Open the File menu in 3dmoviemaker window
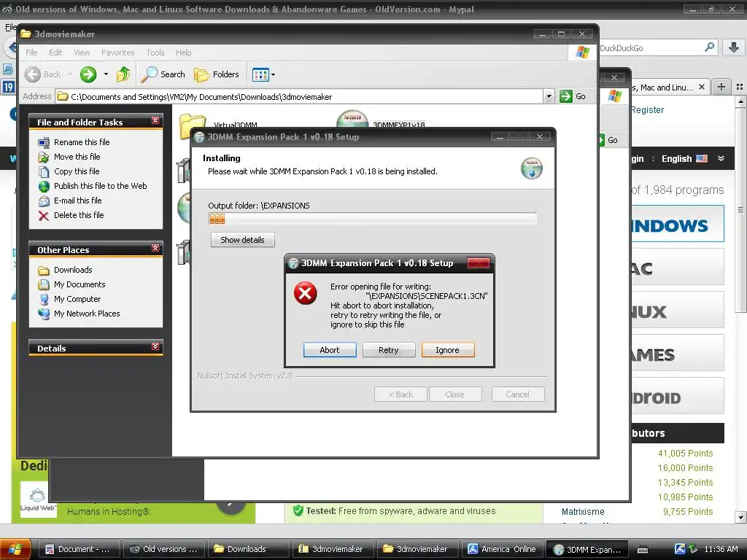Viewport: 747px width, 560px height. (31, 52)
